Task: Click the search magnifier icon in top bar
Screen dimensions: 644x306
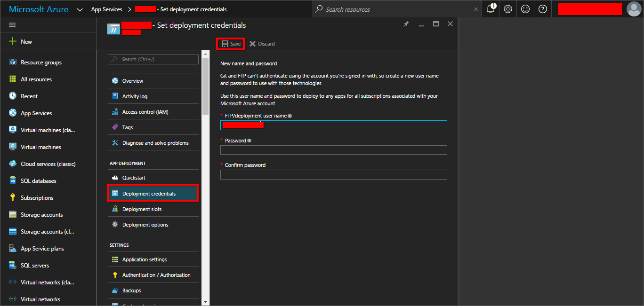Action: point(319,9)
